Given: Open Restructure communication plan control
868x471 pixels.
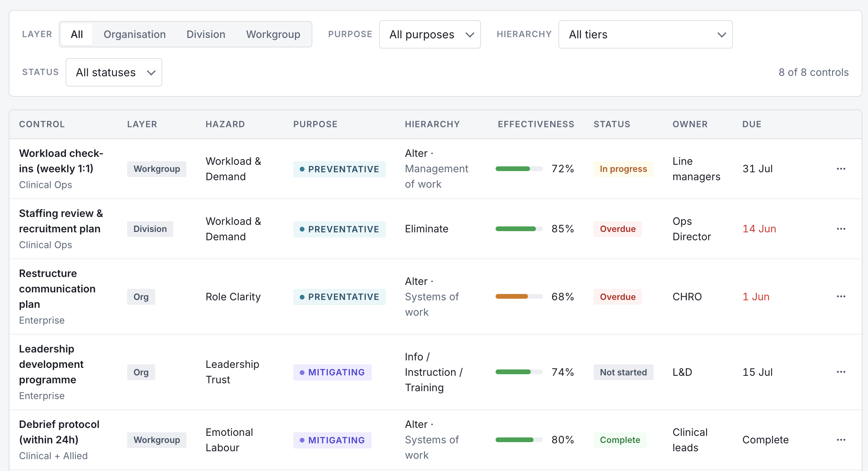Looking at the screenshot, I should [57, 289].
